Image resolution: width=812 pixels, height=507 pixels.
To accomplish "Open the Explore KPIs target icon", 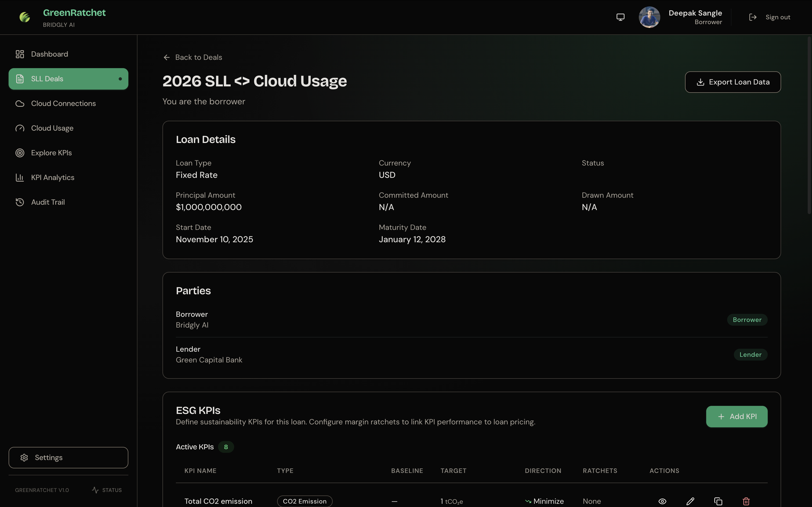I will pyautogui.click(x=20, y=153).
